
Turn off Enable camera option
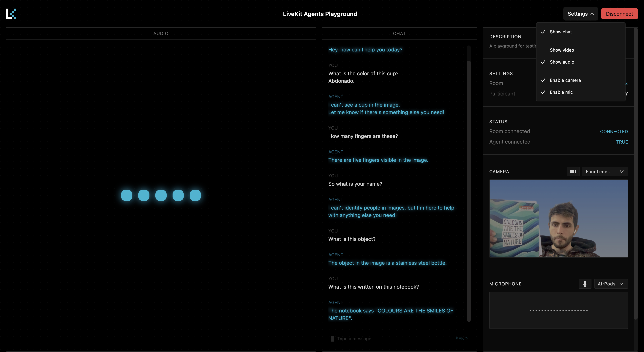[x=565, y=80]
